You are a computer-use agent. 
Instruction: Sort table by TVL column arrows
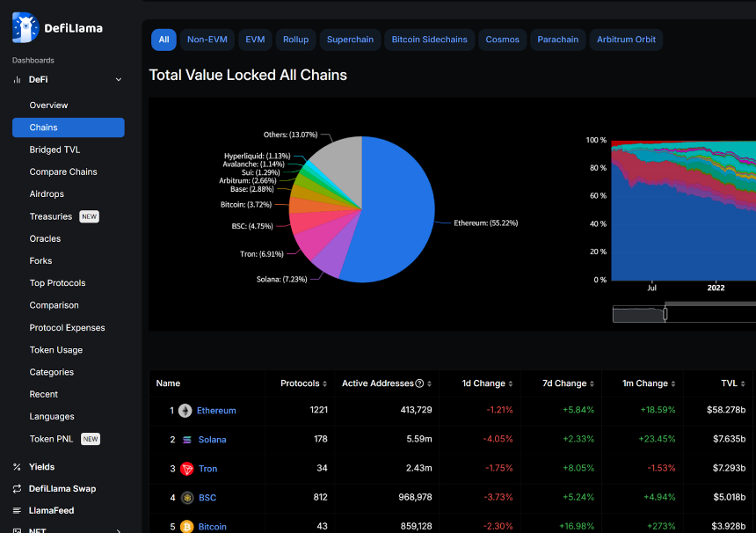tap(743, 384)
